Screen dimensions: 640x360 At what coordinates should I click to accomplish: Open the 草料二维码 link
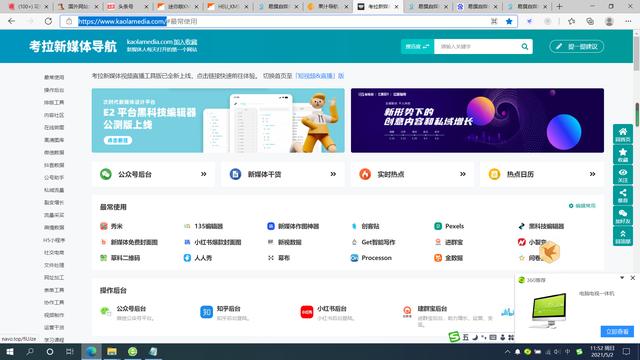point(125,258)
